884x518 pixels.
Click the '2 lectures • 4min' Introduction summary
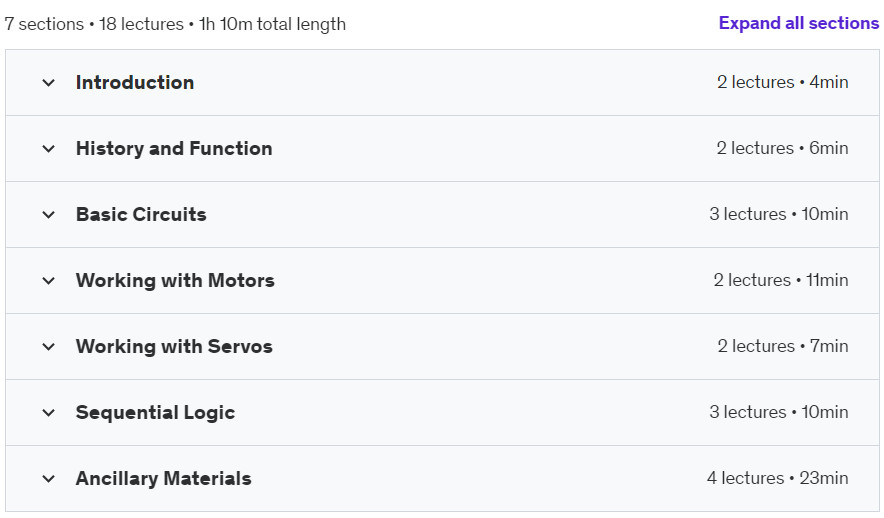pos(782,83)
